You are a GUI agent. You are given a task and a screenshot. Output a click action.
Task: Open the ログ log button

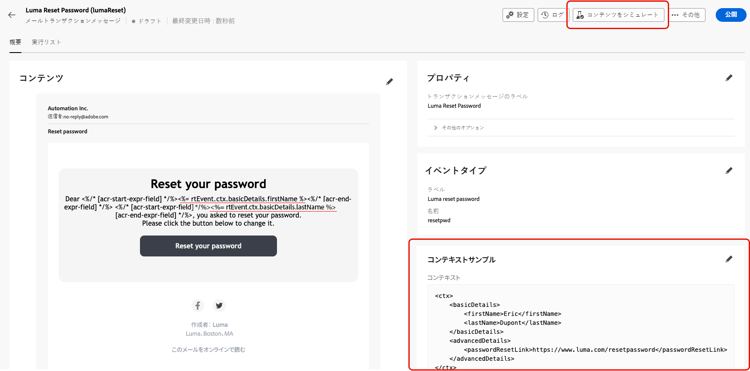(552, 15)
